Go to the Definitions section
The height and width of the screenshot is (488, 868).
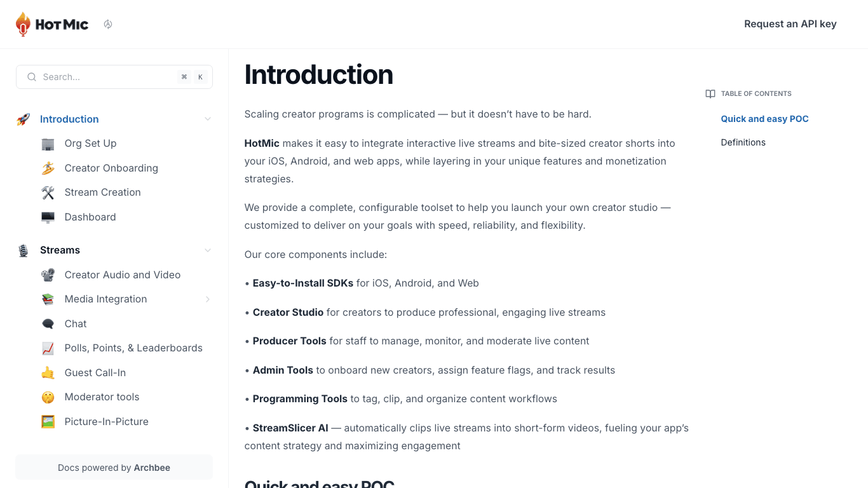(x=743, y=142)
